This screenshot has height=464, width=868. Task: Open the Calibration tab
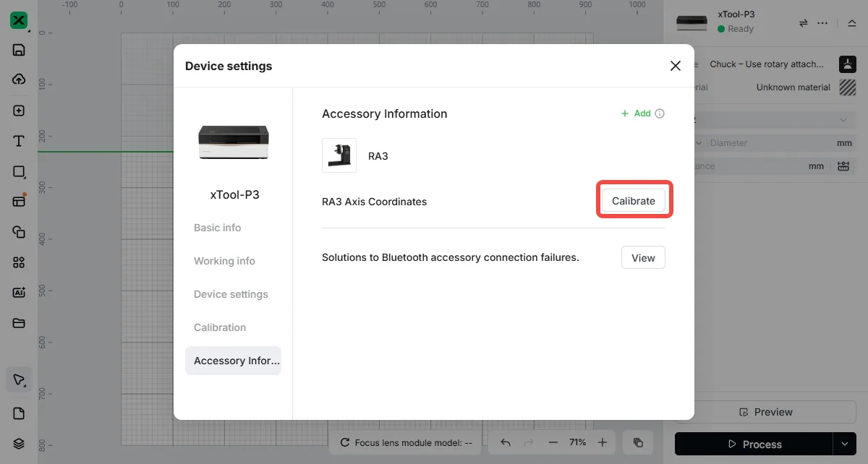220,327
